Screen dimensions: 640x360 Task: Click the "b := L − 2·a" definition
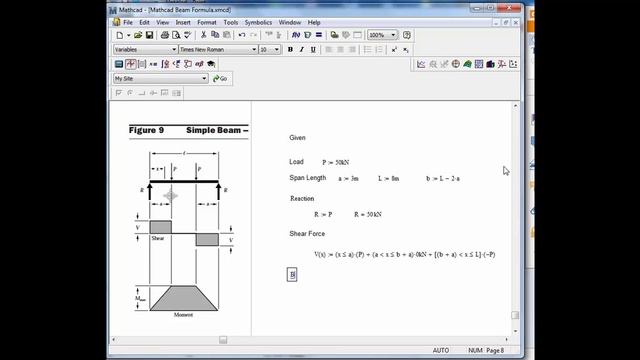(443, 179)
